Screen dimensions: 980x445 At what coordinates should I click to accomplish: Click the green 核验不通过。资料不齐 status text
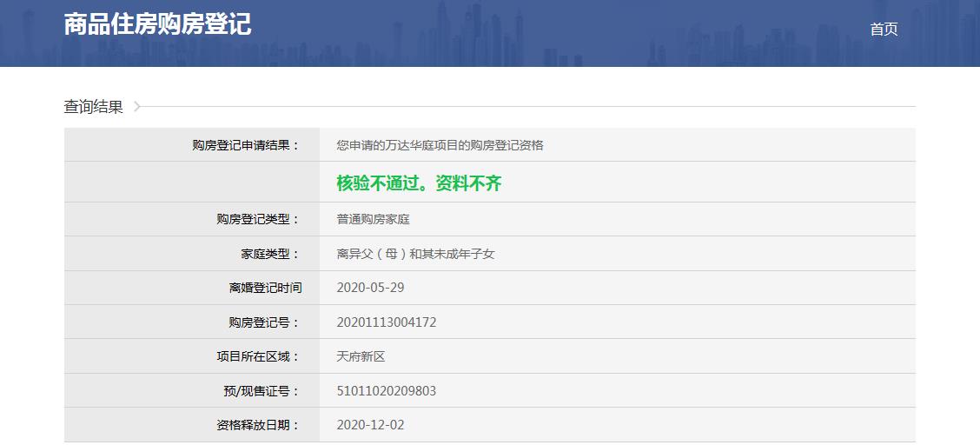419,183
